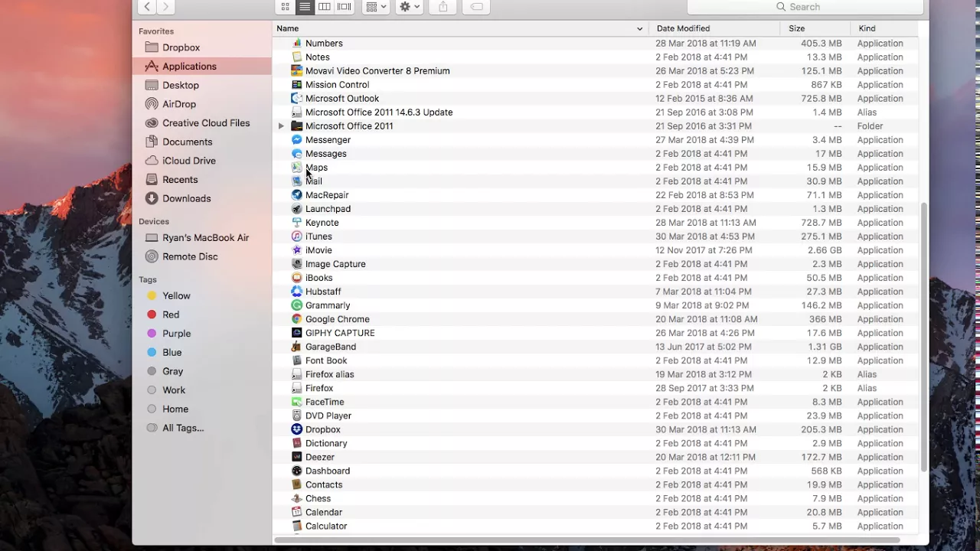Expand the Microsoft Office 2011 folder
The image size is (980, 551).
(281, 126)
